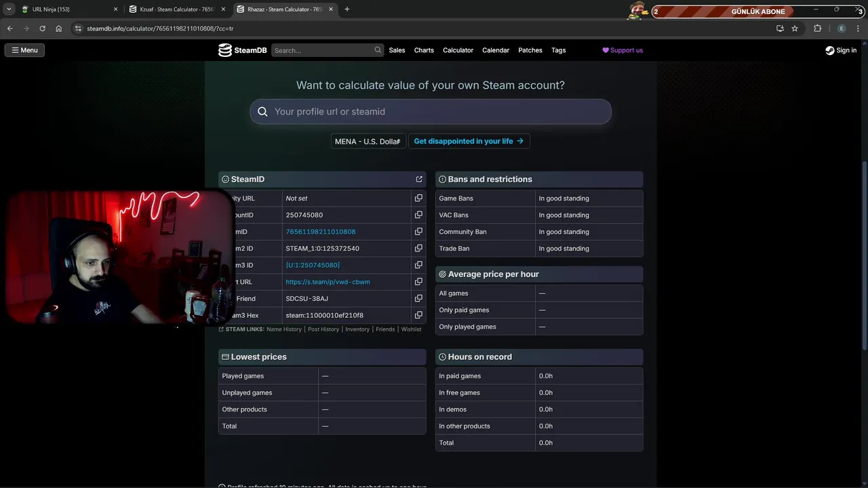This screenshot has height=488, width=868.
Task: Open the MENA - U.S. Dollar currency dropdown
Action: (x=368, y=141)
